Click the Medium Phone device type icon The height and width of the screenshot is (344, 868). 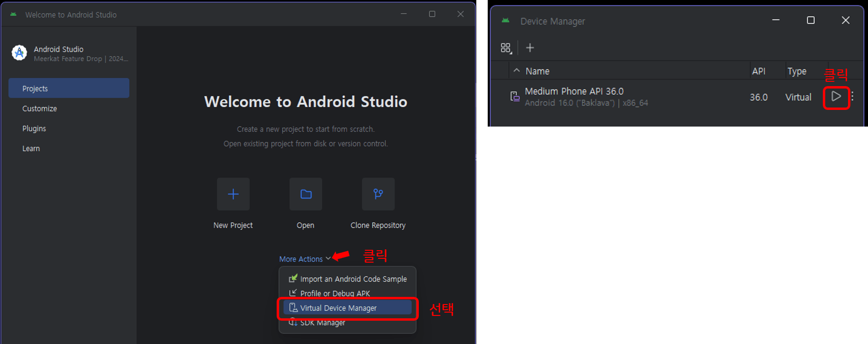(515, 97)
